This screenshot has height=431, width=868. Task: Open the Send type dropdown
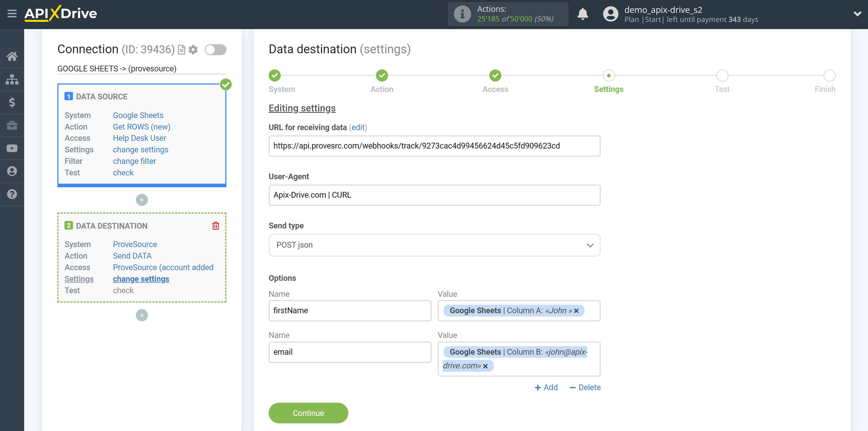pyautogui.click(x=434, y=245)
